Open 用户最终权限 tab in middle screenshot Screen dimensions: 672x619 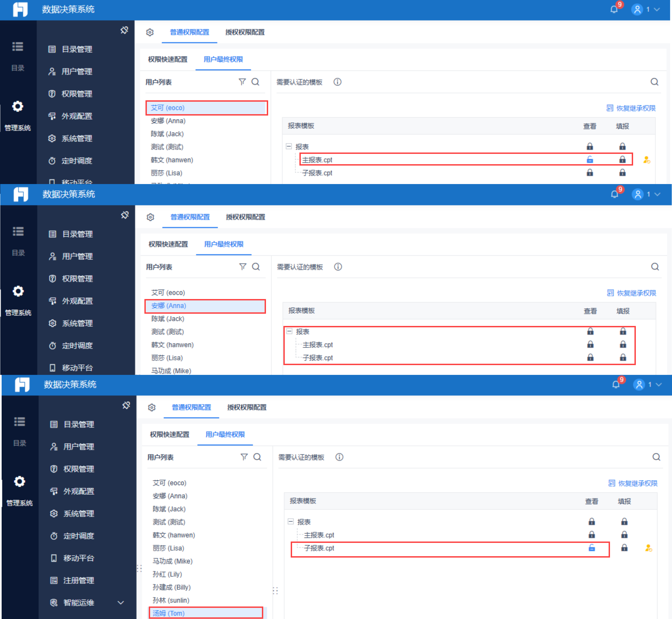pyautogui.click(x=224, y=244)
